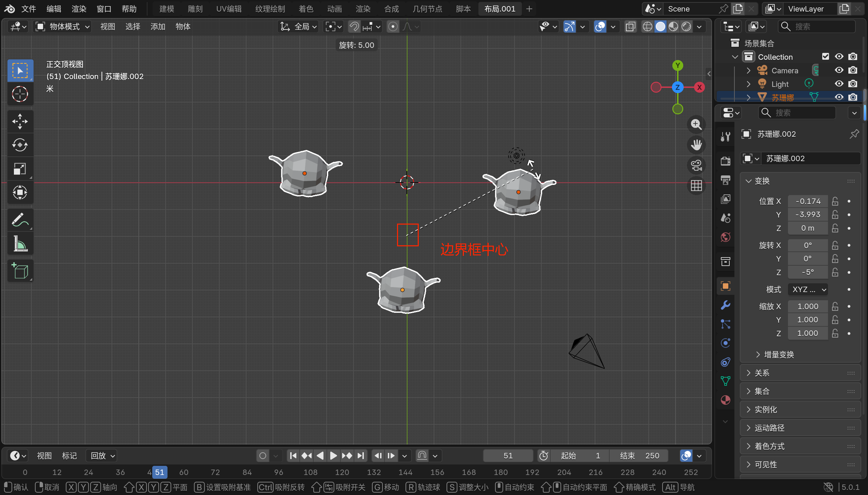Screen dimensions: 868x495
Task: Activate the Annotate pencil tool
Action: (x=20, y=220)
